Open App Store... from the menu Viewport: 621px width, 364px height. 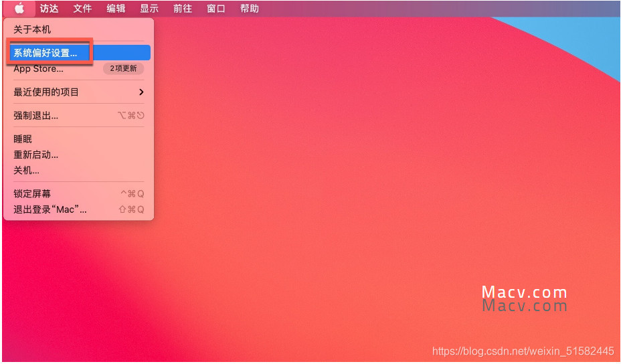point(78,68)
